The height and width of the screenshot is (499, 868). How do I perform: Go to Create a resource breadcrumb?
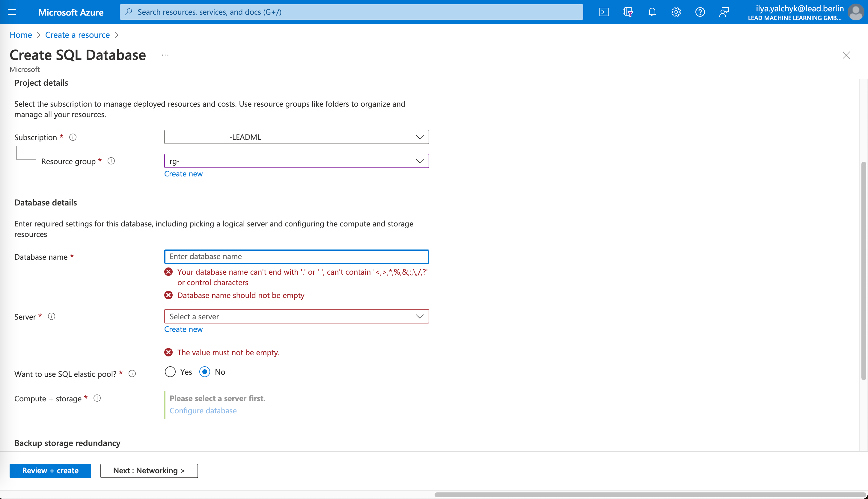pyautogui.click(x=77, y=35)
